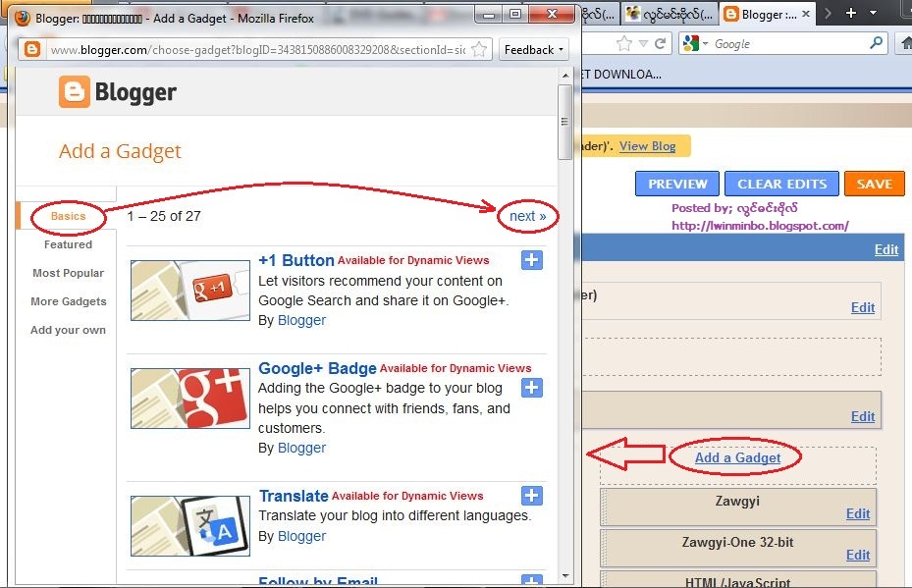The height and width of the screenshot is (588, 912).
Task: Click the Firefox icon in popup title bar
Action: tap(23, 18)
